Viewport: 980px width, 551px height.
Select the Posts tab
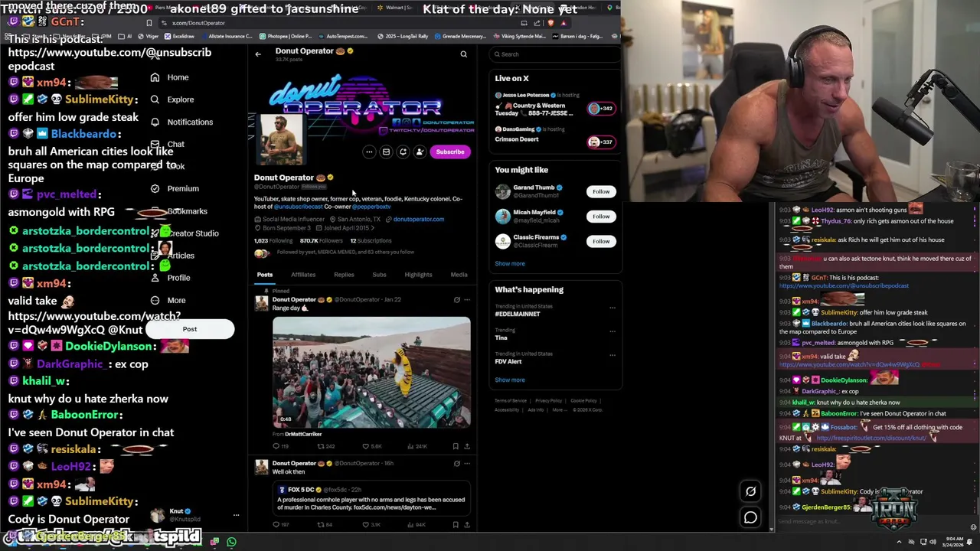pos(265,275)
